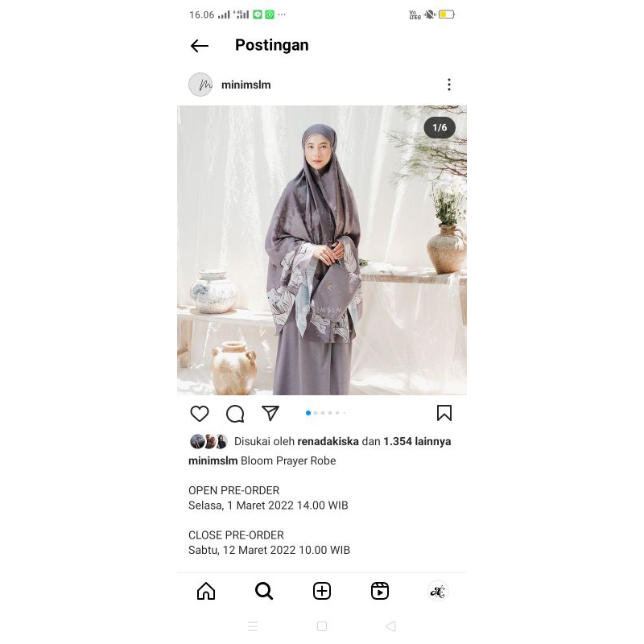Tap the Android recent apps menu button
The width and height of the screenshot is (644, 644).
(x=253, y=626)
